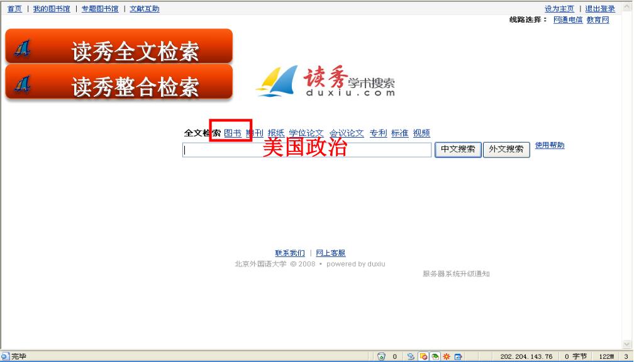Screen dimensions: 644x362
Task: Click the 全文检索 category label
Action: click(x=202, y=133)
